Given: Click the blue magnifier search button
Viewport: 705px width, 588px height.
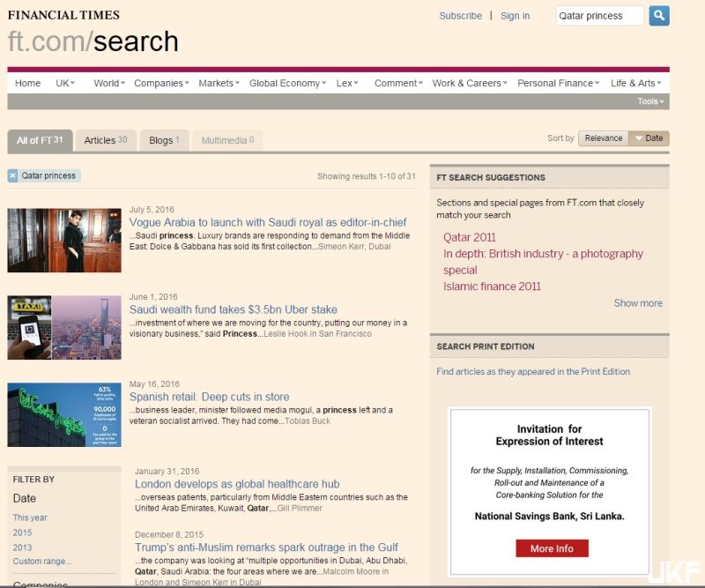Looking at the screenshot, I should pyautogui.click(x=659, y=16).
